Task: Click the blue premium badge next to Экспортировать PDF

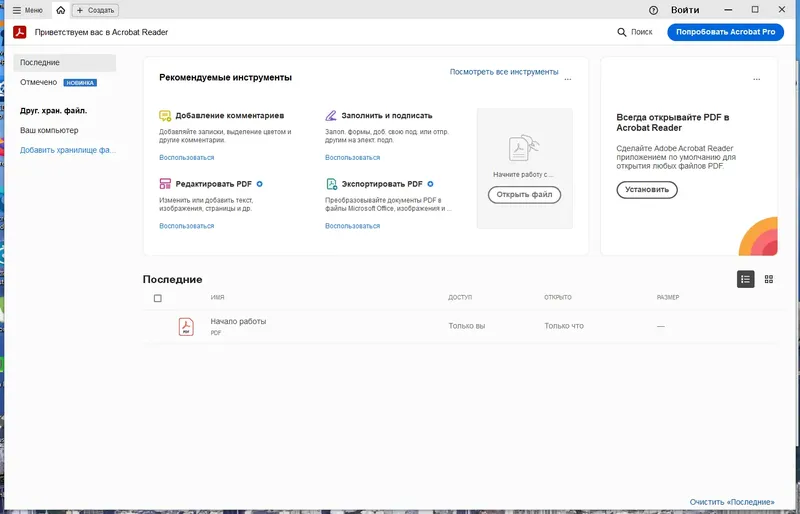Action: click(x=430, y=184)
